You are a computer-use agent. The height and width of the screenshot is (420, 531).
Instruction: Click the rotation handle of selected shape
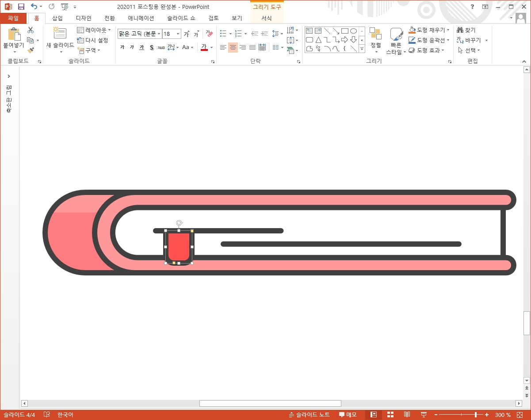[179, 223]
